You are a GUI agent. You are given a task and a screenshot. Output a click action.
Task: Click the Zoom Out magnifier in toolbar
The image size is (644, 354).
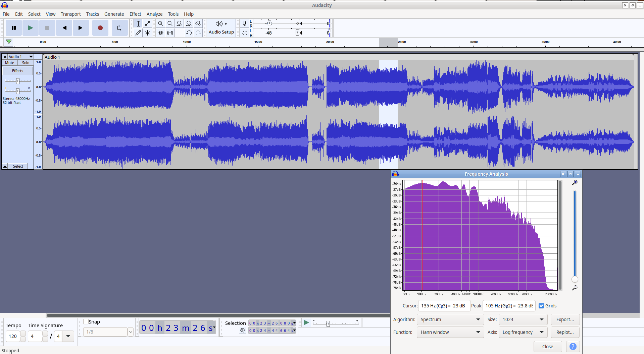point(170,23)
